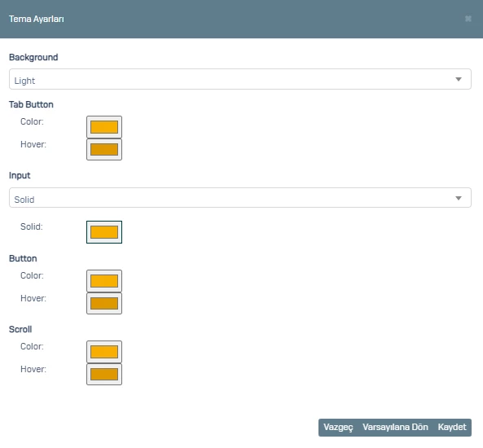The height and width of the screenshot is (448, 483).
Task: Click the Tema Ayarları title text
Action: pos(37,19)
